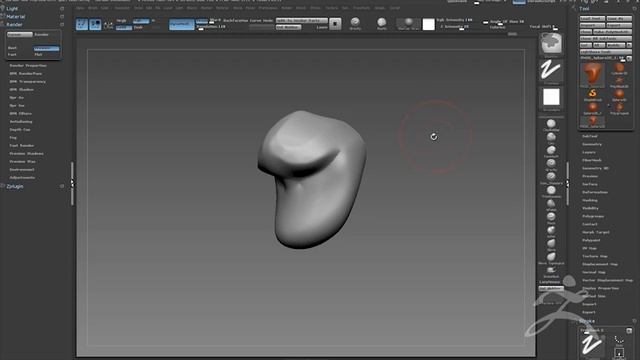Collapse the Stroke palette header
Screen dimensions: 640x360
pos(587,321)
